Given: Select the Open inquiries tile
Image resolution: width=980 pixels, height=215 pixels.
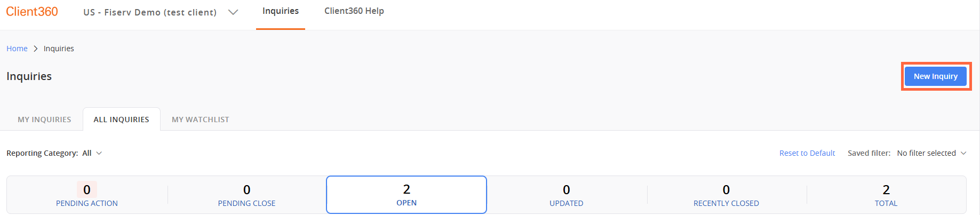Looking at the screenshot, I should [407, 195].
